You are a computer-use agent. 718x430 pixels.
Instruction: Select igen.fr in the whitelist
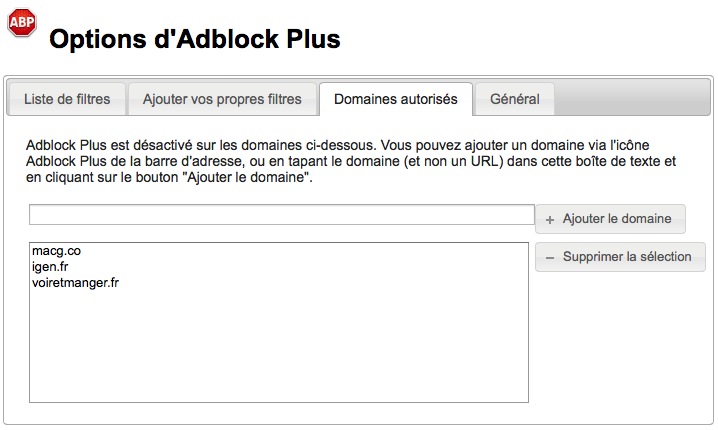point(50,267)
